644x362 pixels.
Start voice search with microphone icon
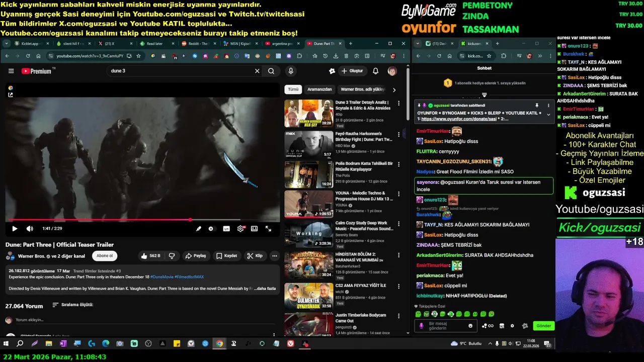(291, 71)
